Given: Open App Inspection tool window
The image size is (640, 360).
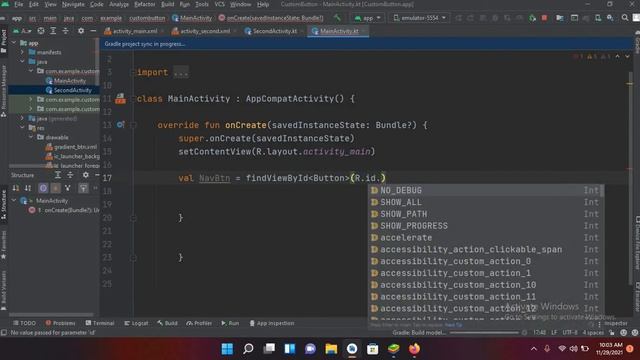Looking at the screenshot, I should pyautogui.click(x=272, y=323).
